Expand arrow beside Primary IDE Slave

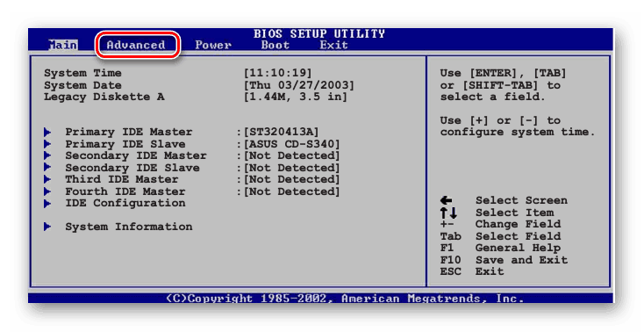tap(47, 144)
